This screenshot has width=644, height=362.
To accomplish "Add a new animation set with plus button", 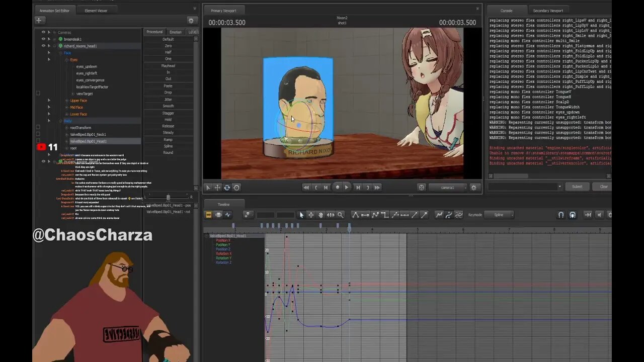I will [39, 20].
